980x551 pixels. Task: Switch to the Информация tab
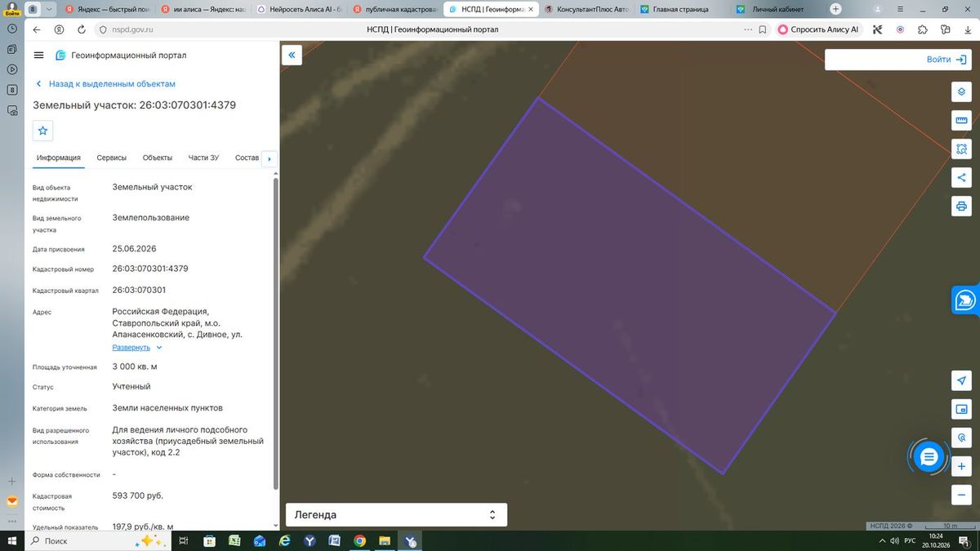pos(58,158)
